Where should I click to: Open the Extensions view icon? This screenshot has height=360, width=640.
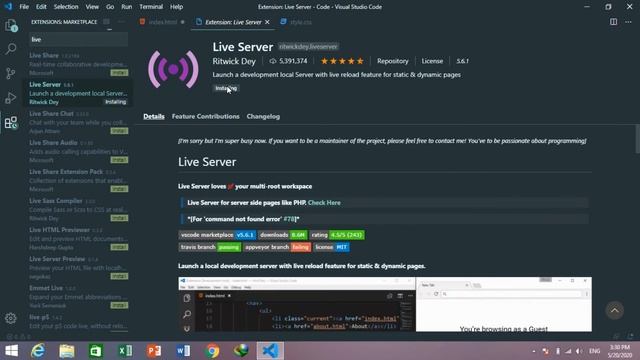[11, 122]
